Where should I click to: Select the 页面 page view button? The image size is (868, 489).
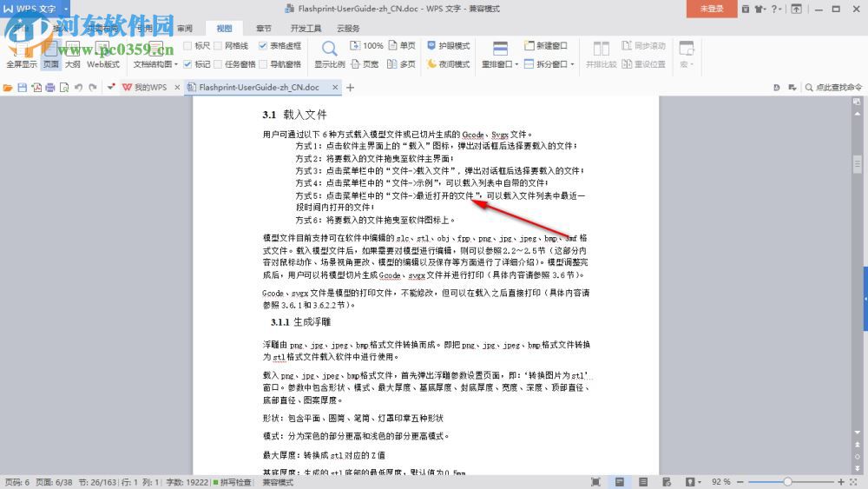click(x=51, y=54)
